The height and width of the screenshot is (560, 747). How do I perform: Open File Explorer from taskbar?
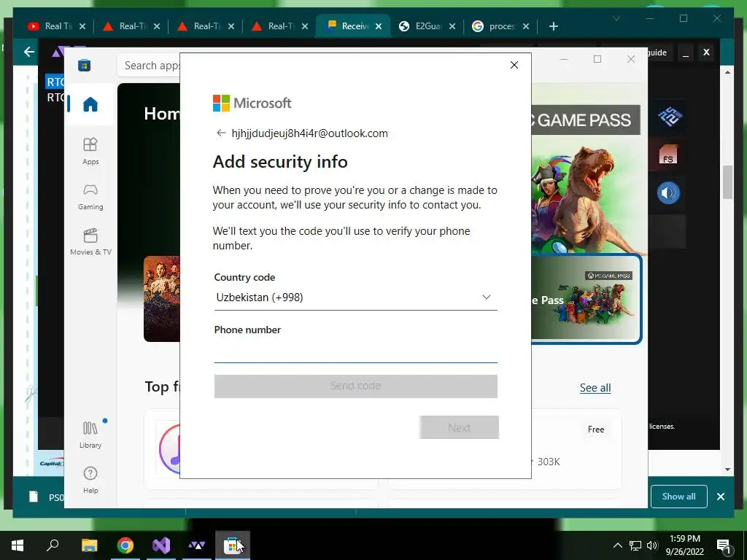pos(89,545)
